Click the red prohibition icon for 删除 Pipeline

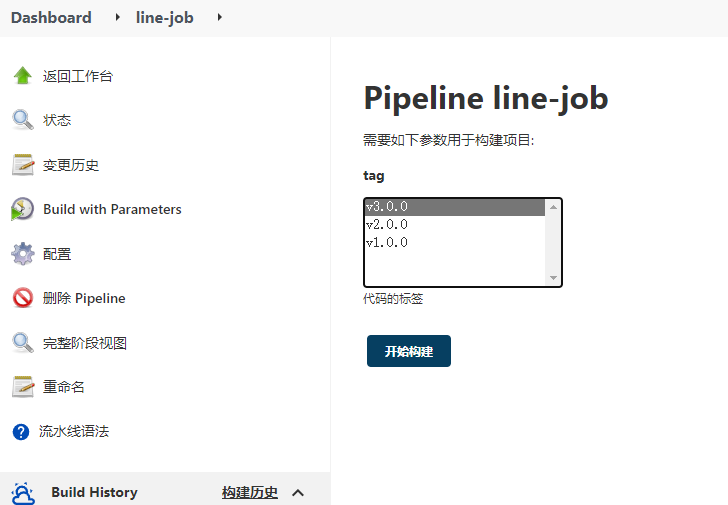point(22,298)
